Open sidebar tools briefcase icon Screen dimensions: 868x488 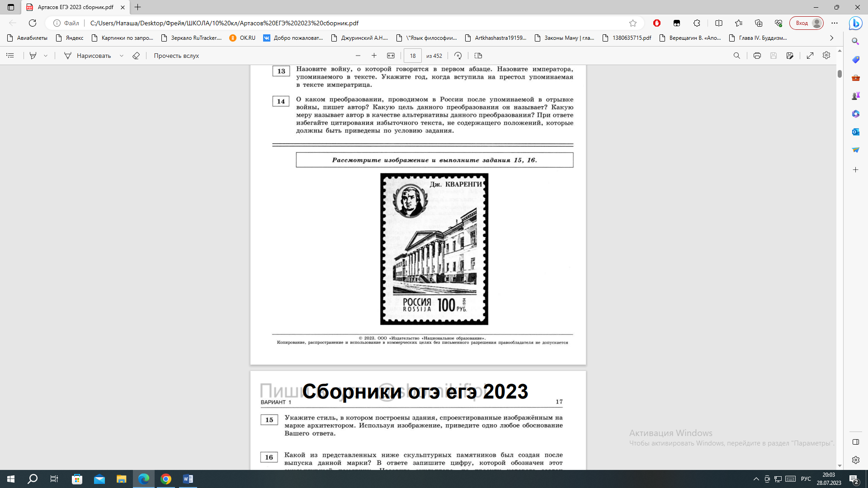[x=855, y=78]
